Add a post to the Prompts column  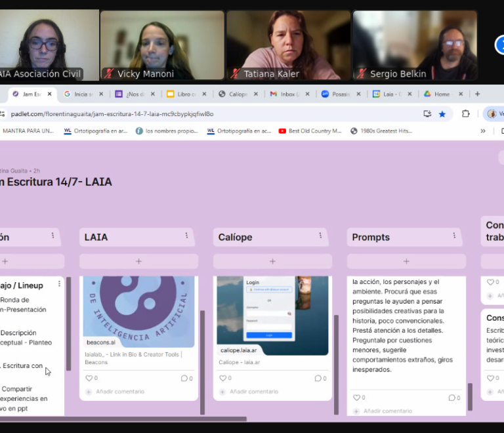pos(406,262)
